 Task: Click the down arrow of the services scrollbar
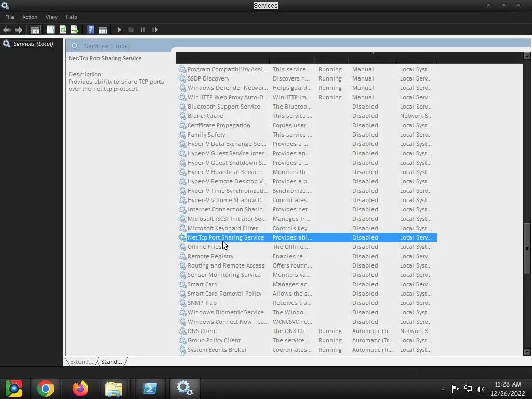527,352
